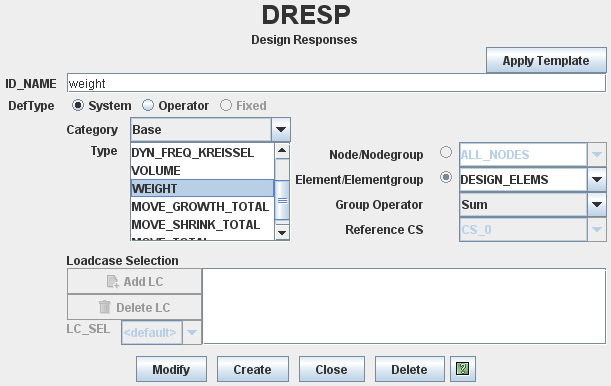The image size is (611, 386).
Task: Select MOVE_SHRINK_TOTAL in the Type list
Action: pos(203,225)
